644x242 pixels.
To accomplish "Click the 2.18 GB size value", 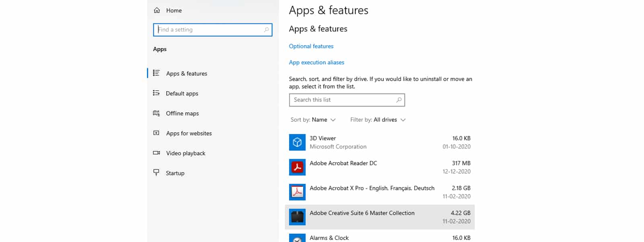I will click(x=461, y=188).
